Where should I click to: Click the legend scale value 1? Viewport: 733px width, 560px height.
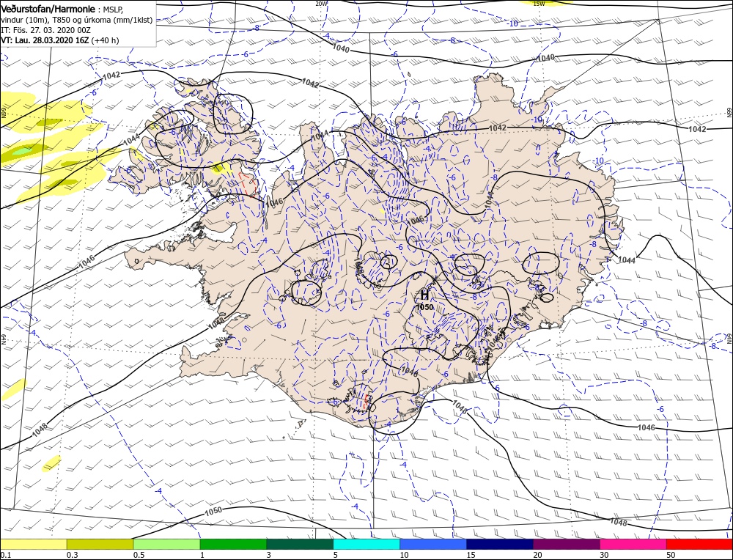pos(202,555)
